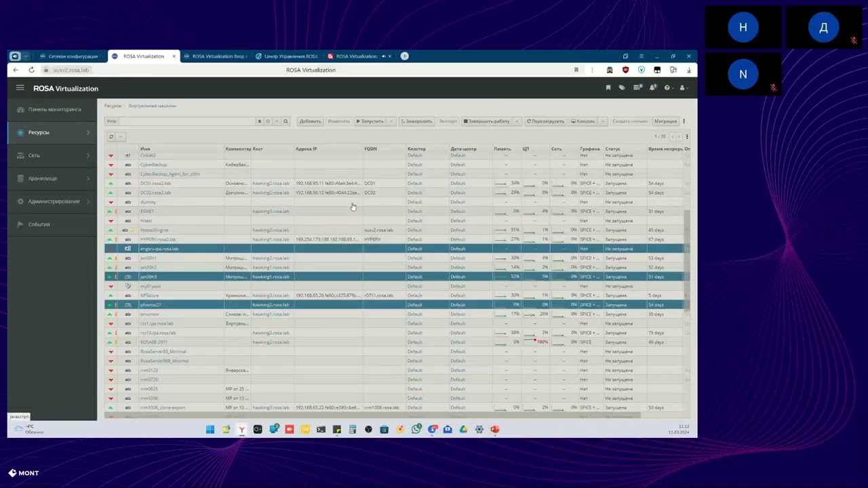Open the DC01.rosa2.lab virtual machine

(155, 183)
